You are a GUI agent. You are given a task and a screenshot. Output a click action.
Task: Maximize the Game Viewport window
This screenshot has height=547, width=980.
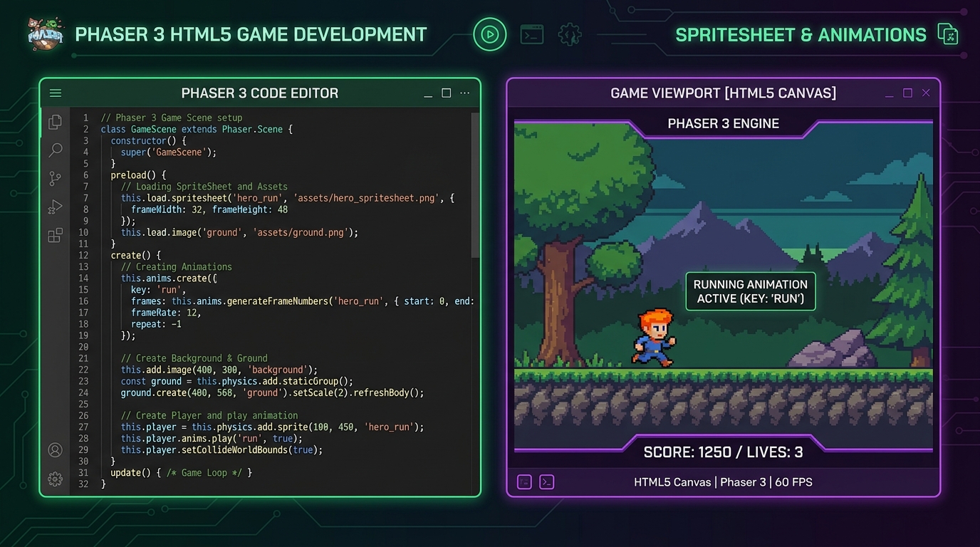tap(907, 93)
